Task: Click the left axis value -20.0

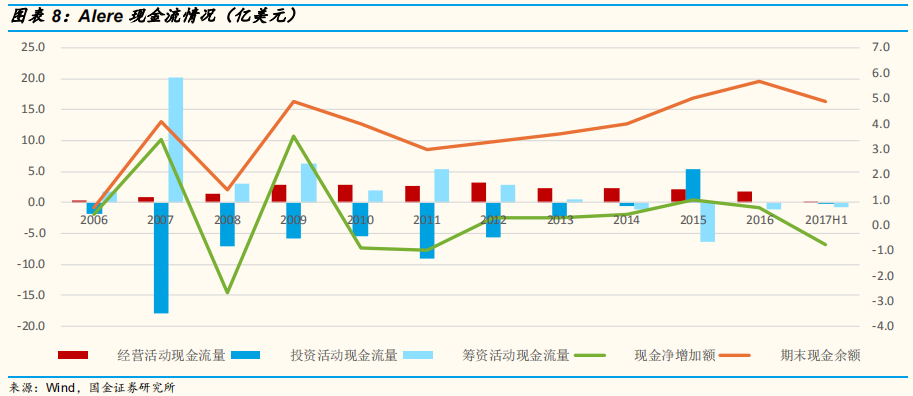Action: (31, 326)
